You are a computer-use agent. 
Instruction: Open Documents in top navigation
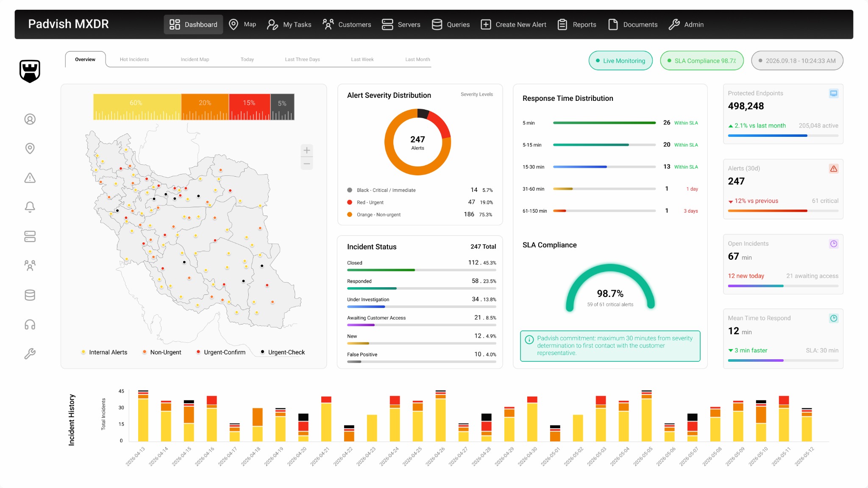pyautogui.click(x=633, y=25)
